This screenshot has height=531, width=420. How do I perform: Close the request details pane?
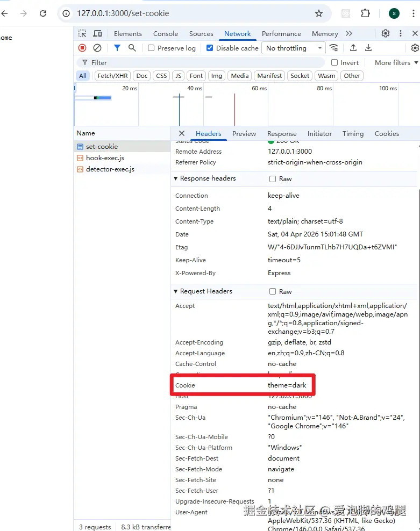coord(182,133)
